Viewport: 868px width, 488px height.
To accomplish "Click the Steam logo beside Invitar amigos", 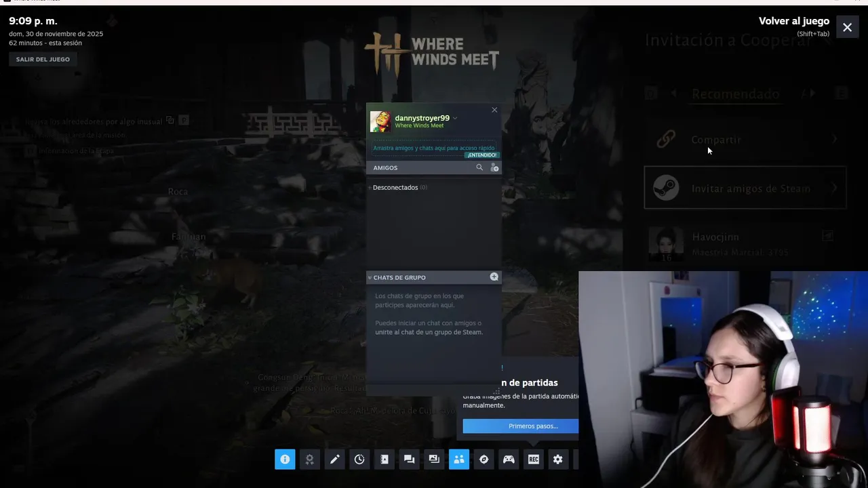I will (x=666, y=188).
